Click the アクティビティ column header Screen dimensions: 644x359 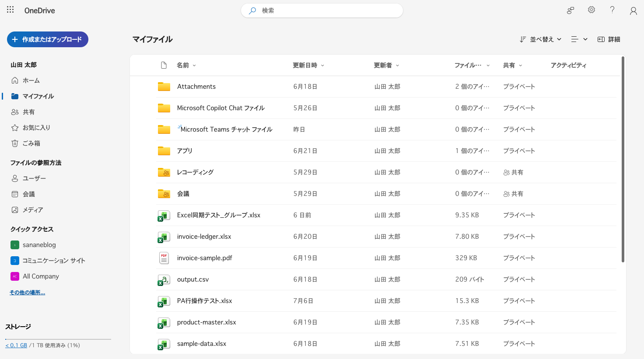[568, 65]
